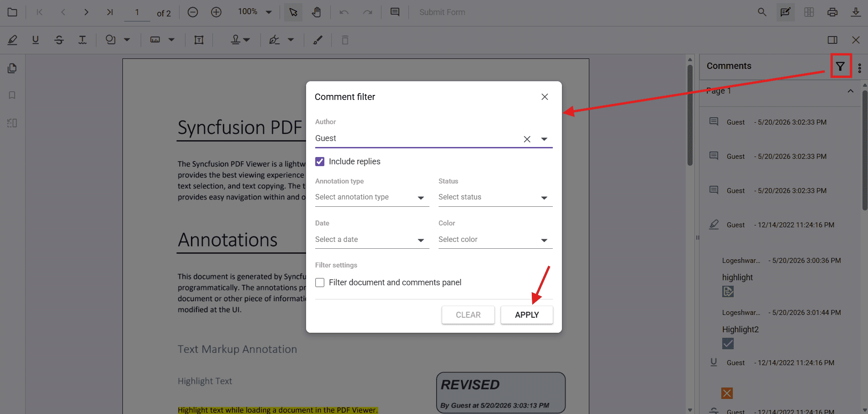Open Select status dropdown
Viewport: 868px width, 414px height.
click(x=495, y=197)
